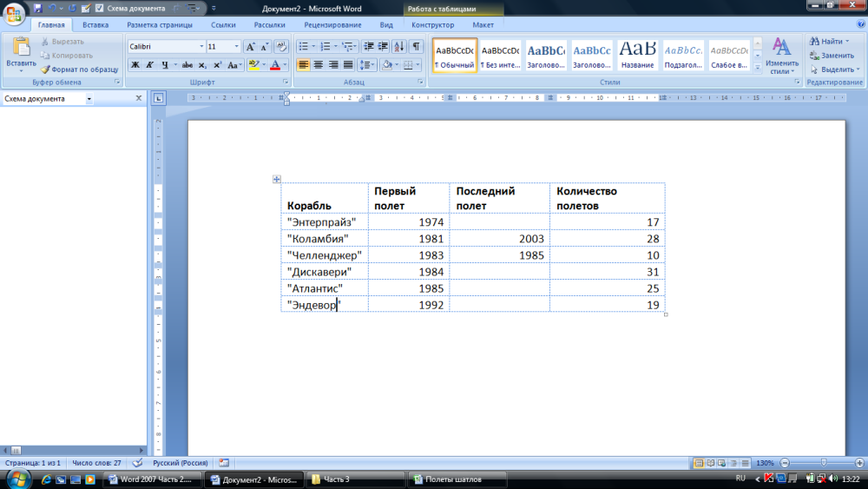Decrease font size with shrink icon
Viewport: 868px width, 489px height.
[264, 47]
